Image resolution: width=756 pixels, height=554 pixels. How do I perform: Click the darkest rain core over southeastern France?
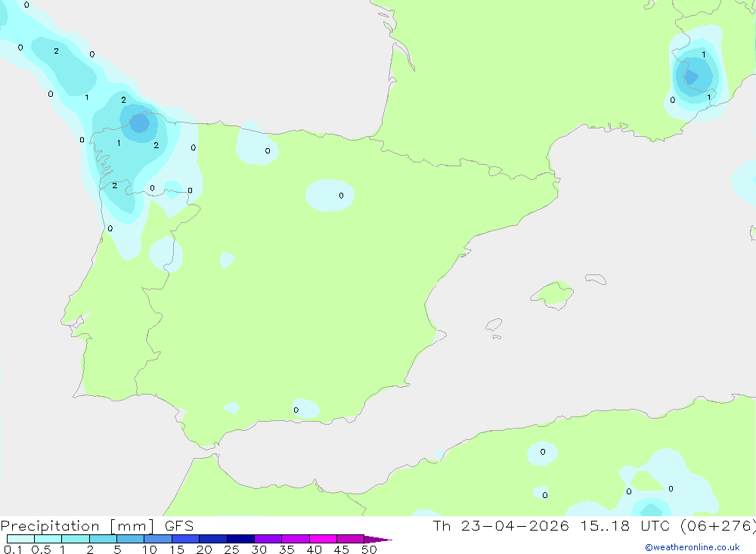(691, 76)
